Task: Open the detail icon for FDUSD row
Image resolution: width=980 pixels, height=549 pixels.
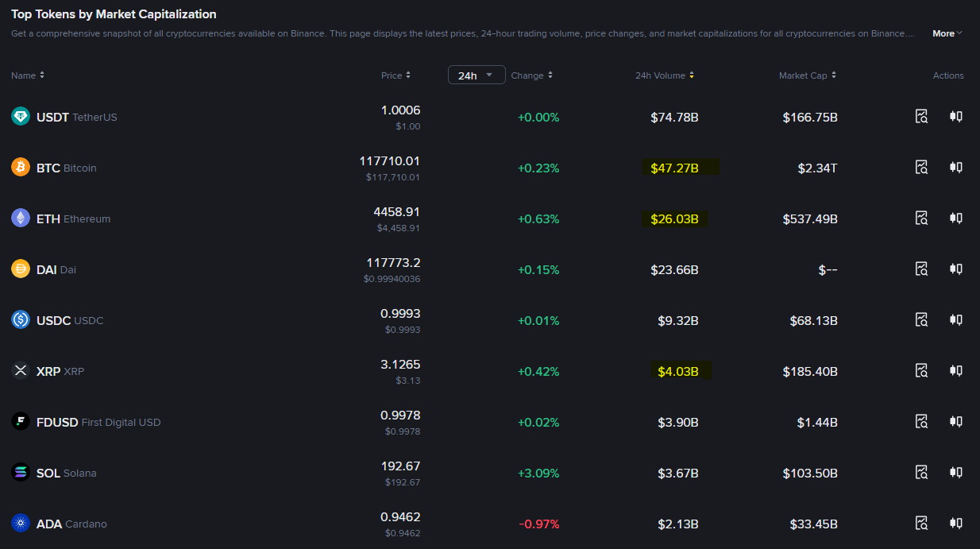Action: (921, 422)
